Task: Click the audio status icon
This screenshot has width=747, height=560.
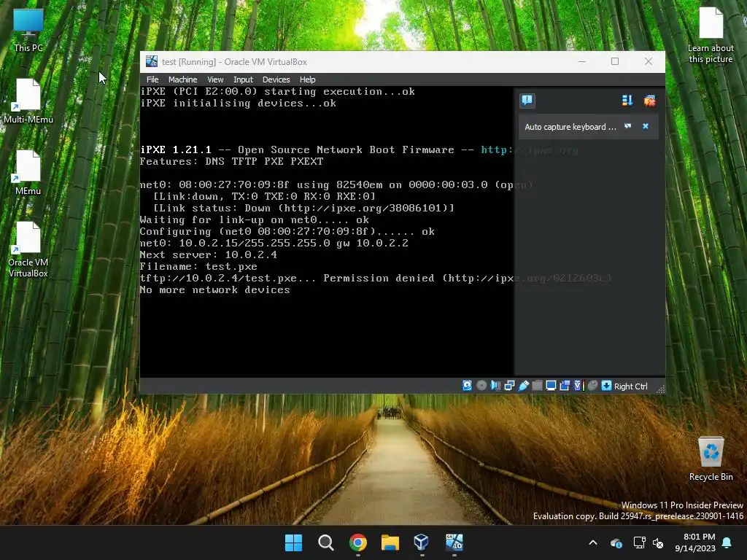Action: 495,386
